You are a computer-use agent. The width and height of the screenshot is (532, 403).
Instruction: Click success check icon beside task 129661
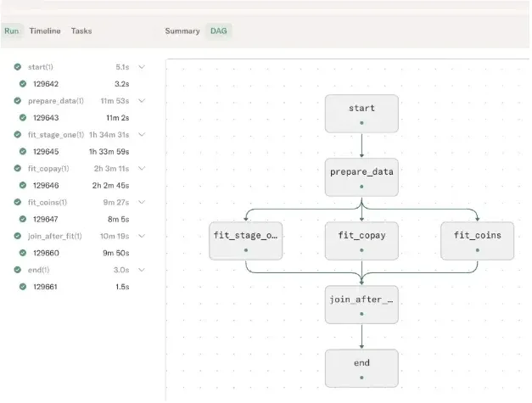[23, 287]
